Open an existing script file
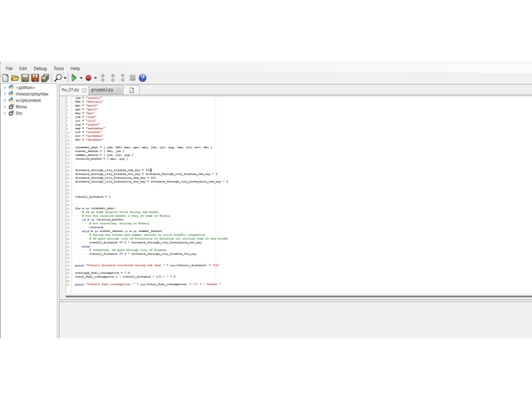The image size is (532, 399). [15, 78]
